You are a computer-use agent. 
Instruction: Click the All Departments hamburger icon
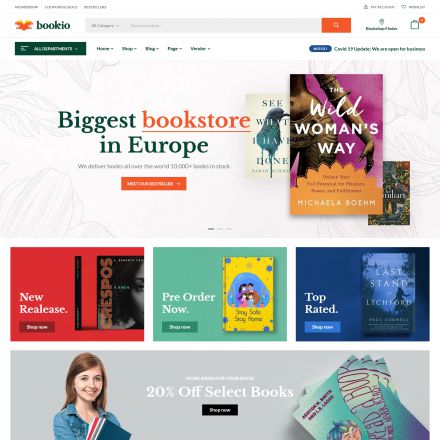click(x=24, y=49)
